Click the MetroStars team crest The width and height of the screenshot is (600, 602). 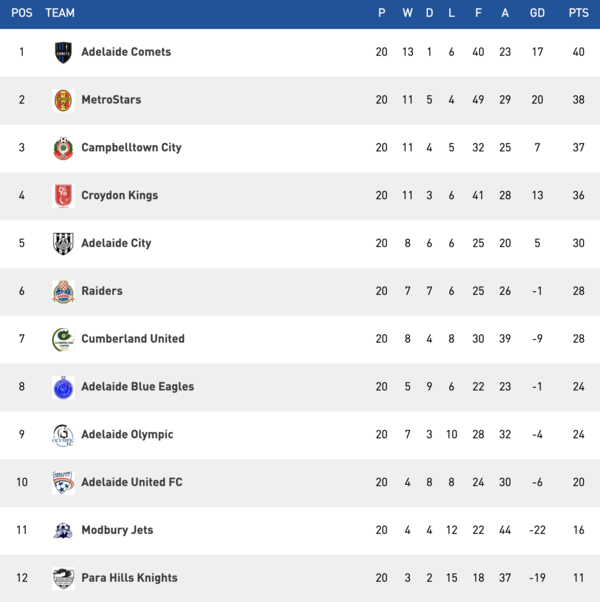pyautogui.click(x=63, y=100)
